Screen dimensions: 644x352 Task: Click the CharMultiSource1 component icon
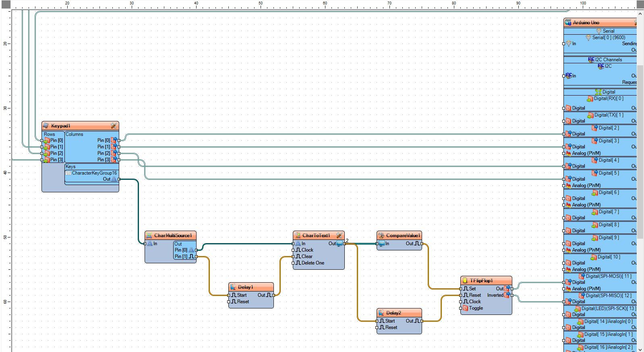coord(149,235)
